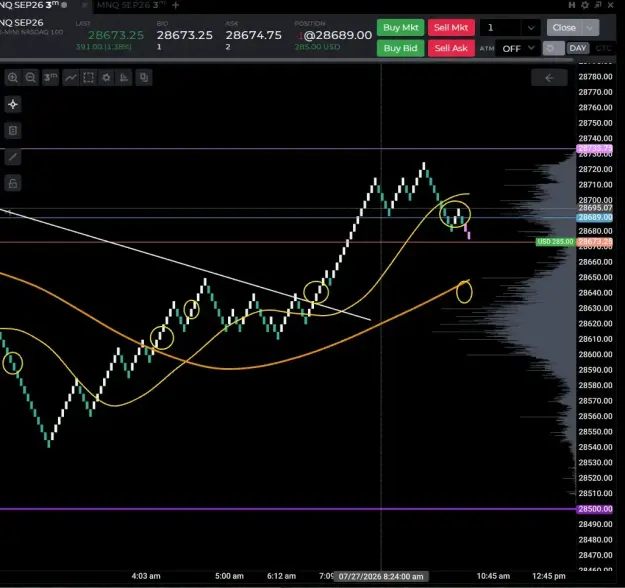Screen dimensions: 625x588
Task: Open the order quantity dropdown
Action: (531, 28)
